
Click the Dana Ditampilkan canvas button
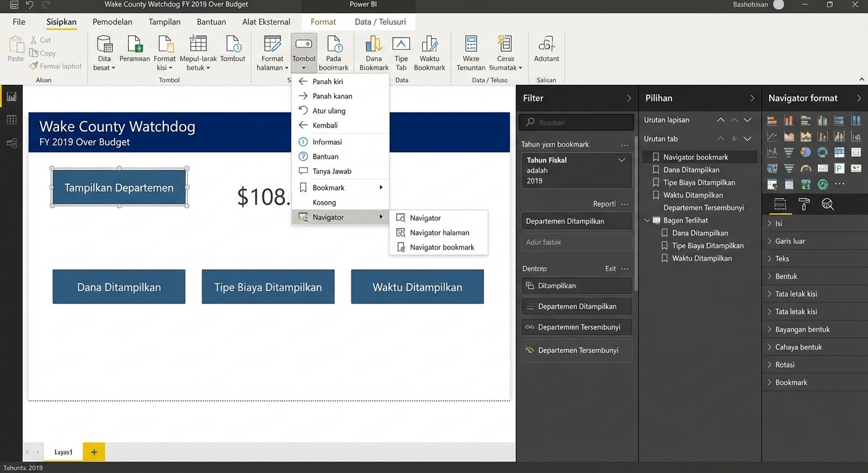pos(119,287)
